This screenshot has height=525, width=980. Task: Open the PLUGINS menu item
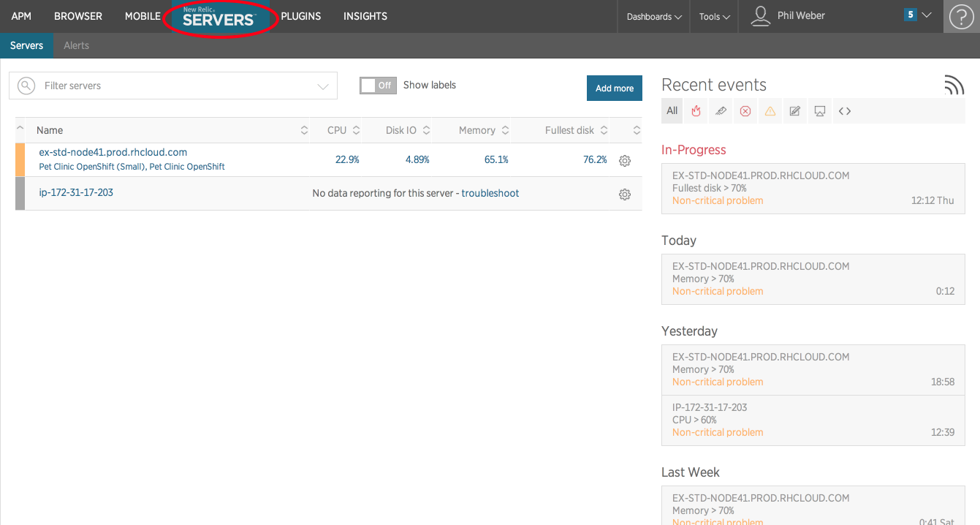coord(301,16)
